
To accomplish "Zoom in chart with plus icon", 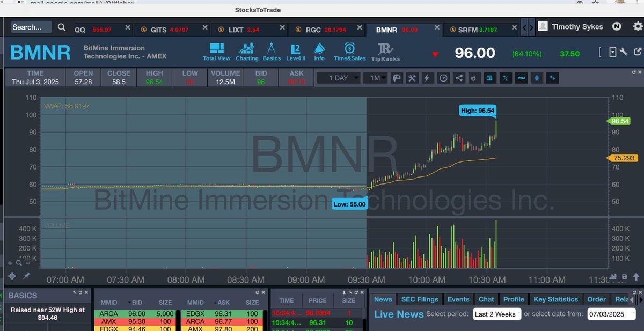I will click(x=10, y=263).
